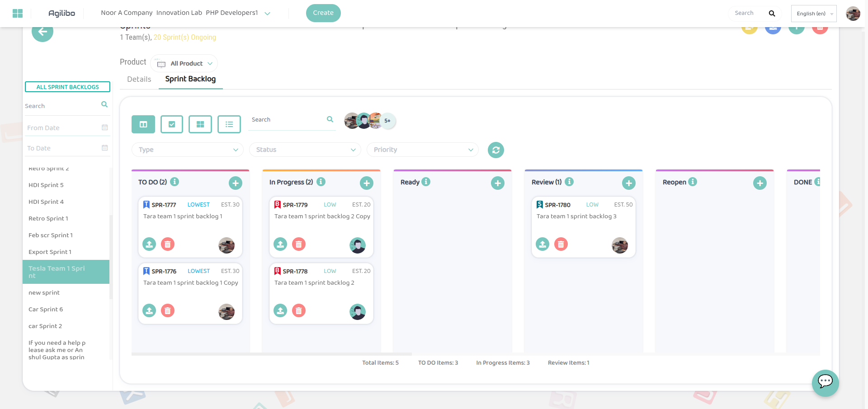This screenshot has height=409, width=868.
Task: Add item to TO DO column
Action: (236, 183)
